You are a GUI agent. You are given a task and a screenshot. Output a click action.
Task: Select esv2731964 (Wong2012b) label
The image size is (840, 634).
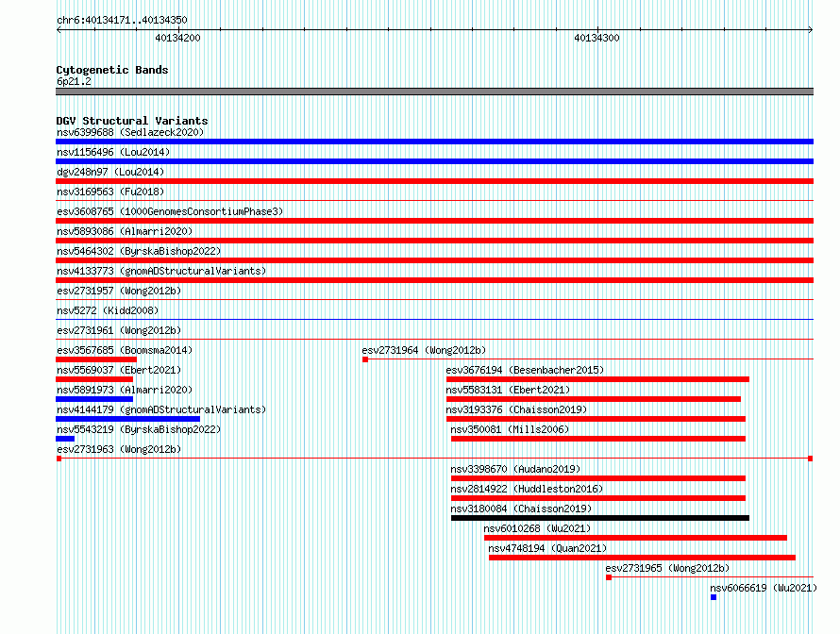[x=424, y=350]
